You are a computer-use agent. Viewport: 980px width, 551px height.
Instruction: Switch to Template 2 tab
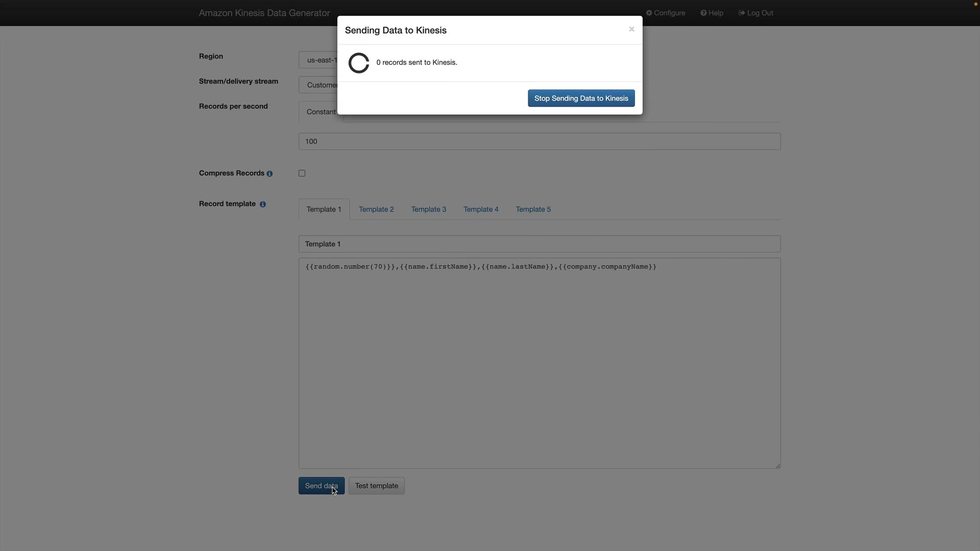(x=376, y=209)
